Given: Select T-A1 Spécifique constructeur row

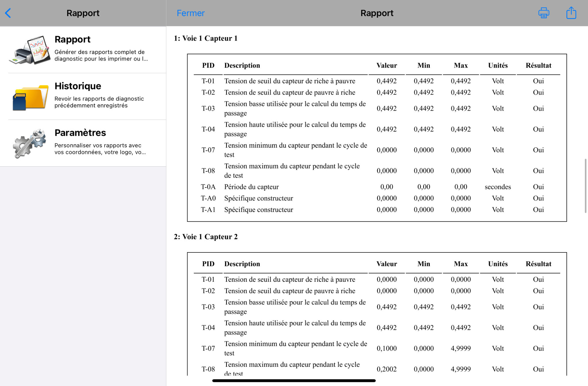Looking at the screenshot, I should click(x=377, y=210).
